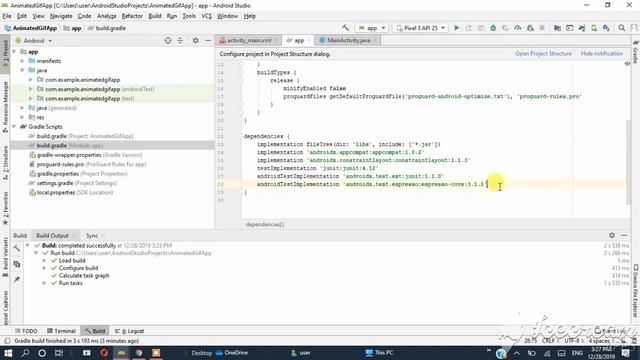Open the Build tool window button
This screenshot has width=640, height=360.
point(95,331)
